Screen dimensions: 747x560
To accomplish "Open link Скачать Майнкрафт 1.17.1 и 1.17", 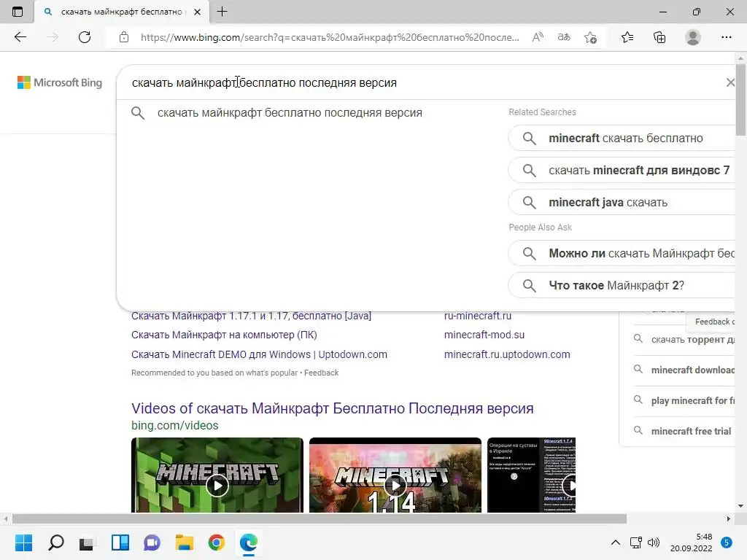I will tap(251, 316).
